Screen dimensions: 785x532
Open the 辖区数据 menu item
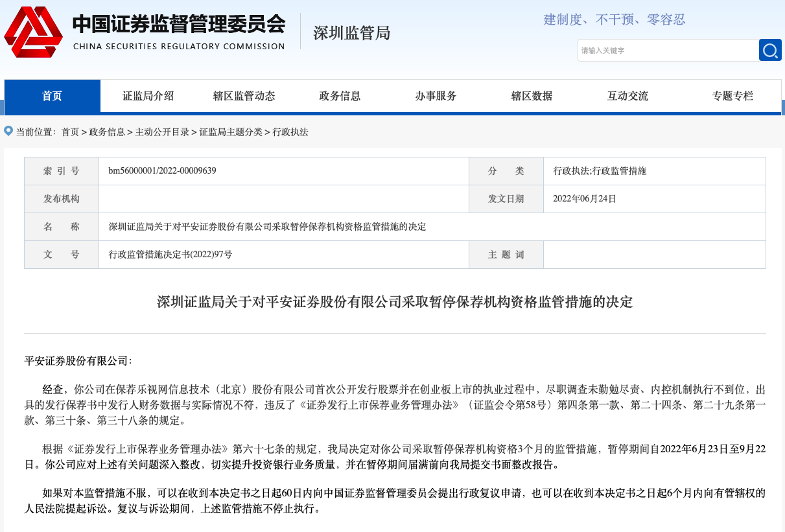coord(532,96)
